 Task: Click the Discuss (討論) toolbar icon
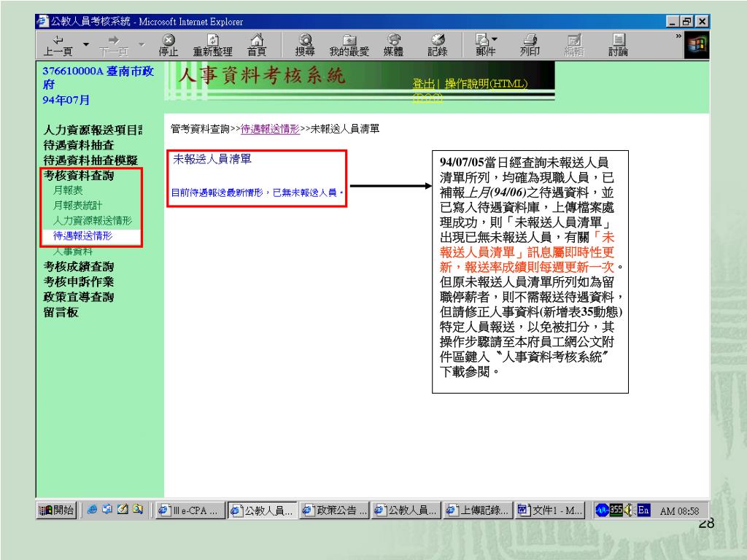(x=618, y=45)
